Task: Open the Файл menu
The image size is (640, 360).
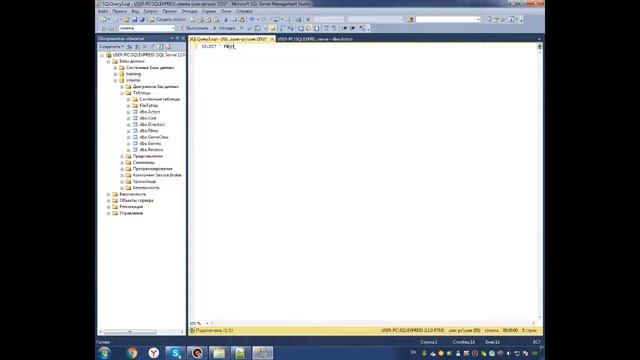Action: point(103,11)
